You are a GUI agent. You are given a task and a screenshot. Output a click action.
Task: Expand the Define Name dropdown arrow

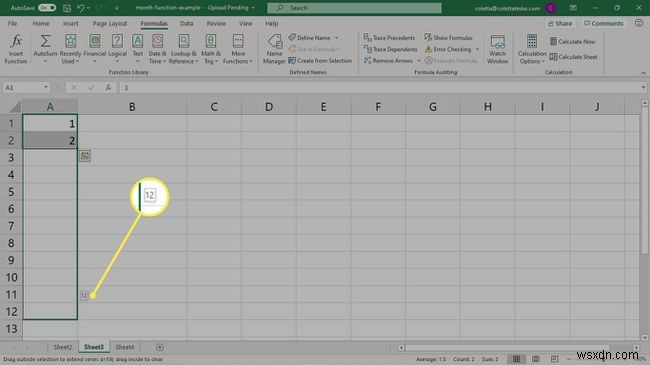[337, 38]
